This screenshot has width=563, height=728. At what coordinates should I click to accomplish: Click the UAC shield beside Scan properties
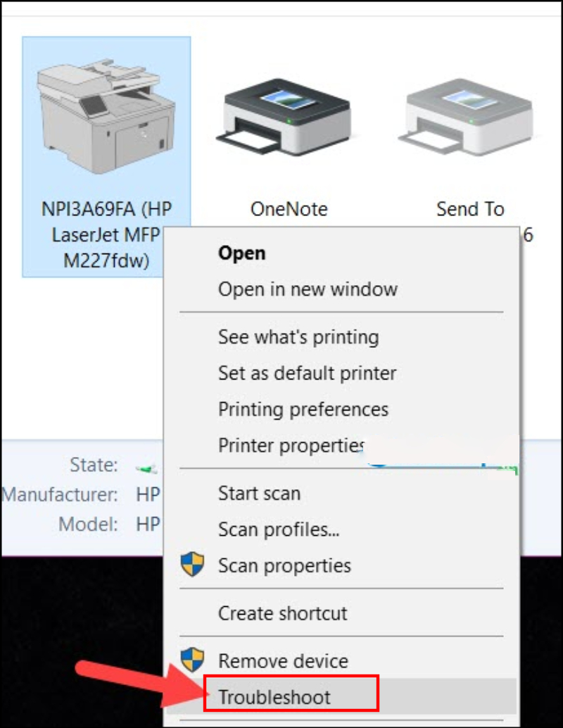point(192,565)
